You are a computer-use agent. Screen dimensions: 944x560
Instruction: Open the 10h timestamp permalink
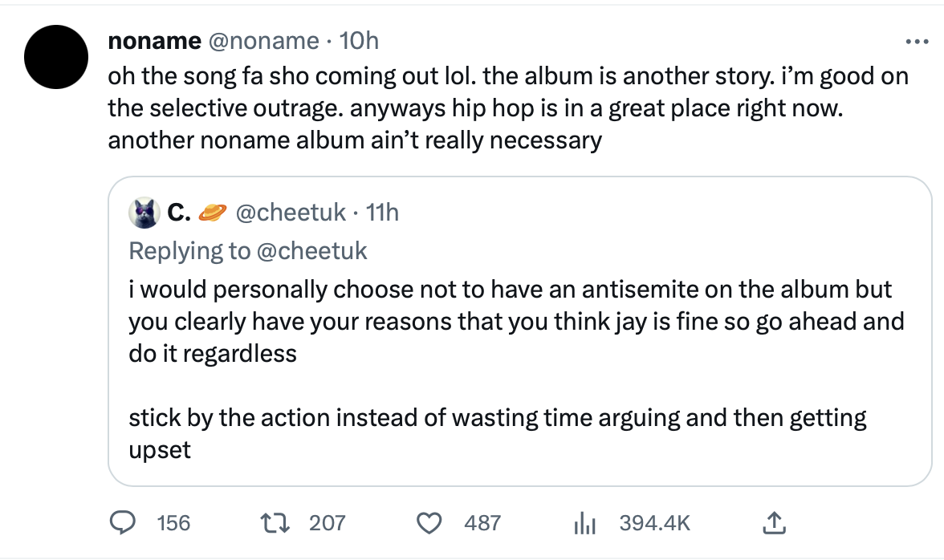coord(359,40)
